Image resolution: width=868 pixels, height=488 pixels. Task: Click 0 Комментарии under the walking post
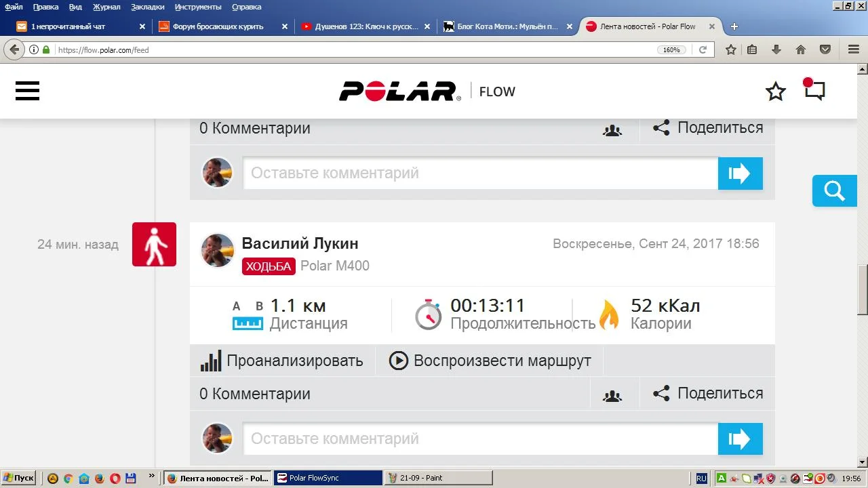(x=255, y=394)
